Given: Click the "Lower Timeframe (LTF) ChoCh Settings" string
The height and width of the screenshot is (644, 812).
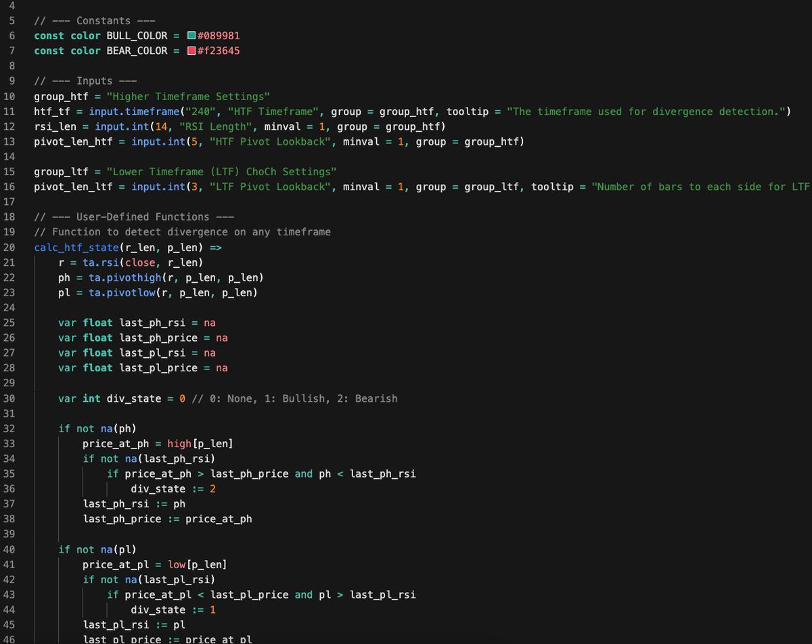Looking at the screenshot, I should [x=221, y=171].
